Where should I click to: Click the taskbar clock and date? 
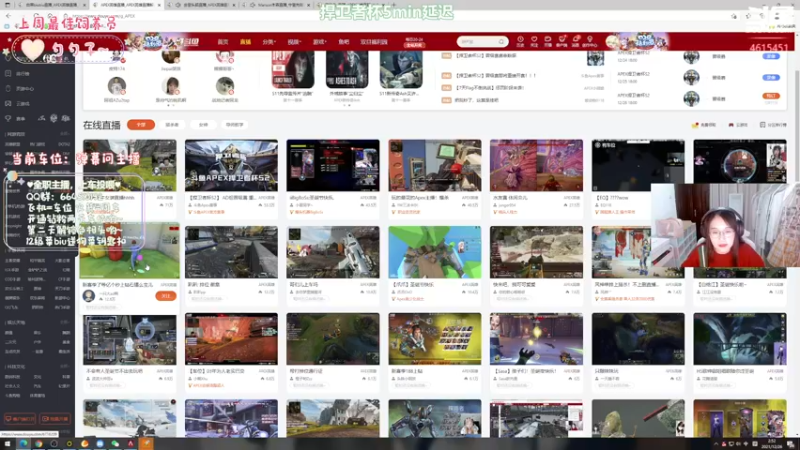(x=772, y=444)
